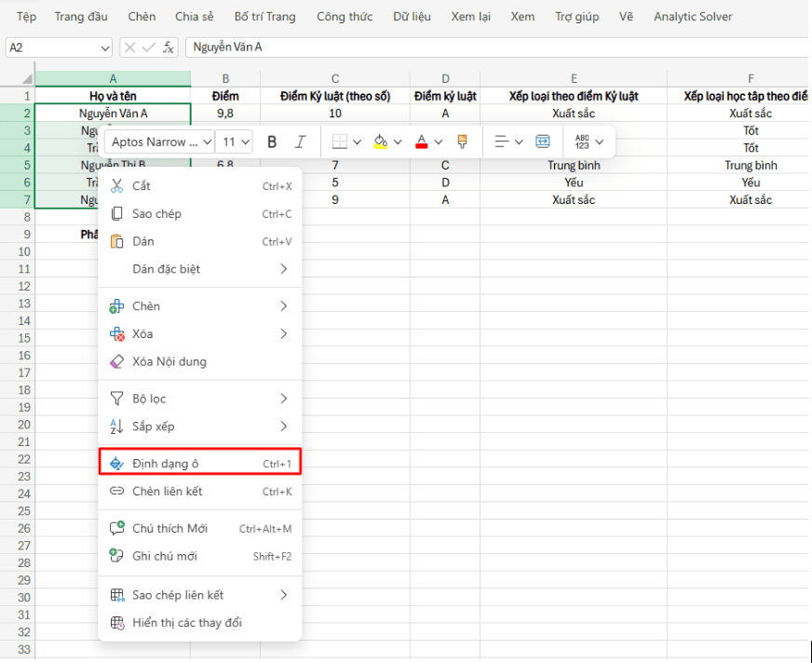Click the ABC 123 number format icon
The height and width of the screenshot is (663, 812).
tap(582, 142)
